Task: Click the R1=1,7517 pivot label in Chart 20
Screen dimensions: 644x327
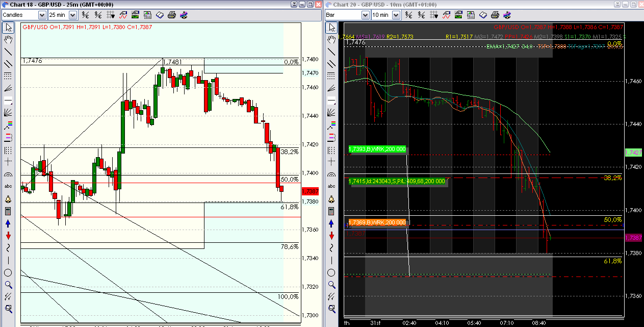Action: click(460, 37)
